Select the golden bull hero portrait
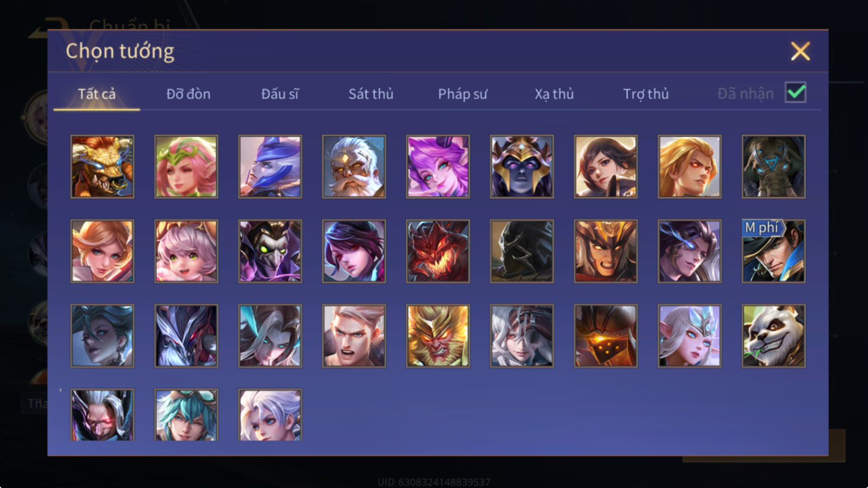 [x=103, y=167]
